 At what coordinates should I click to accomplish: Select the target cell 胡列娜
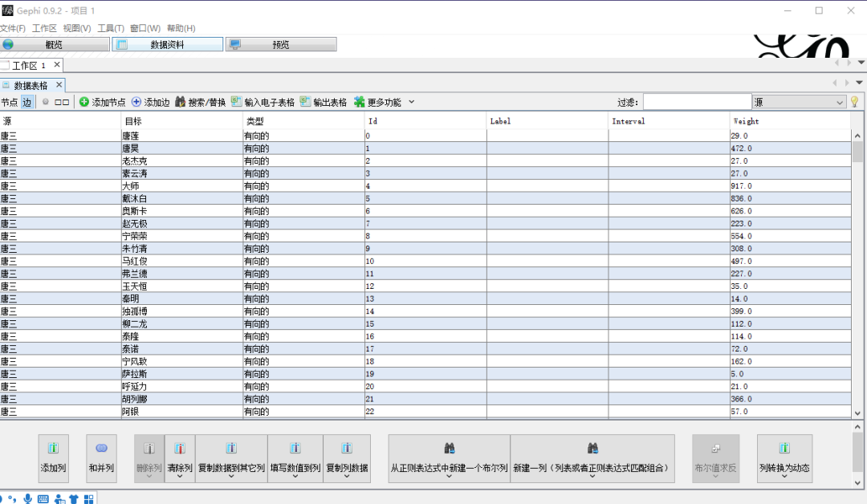click(x=182, y=399)
